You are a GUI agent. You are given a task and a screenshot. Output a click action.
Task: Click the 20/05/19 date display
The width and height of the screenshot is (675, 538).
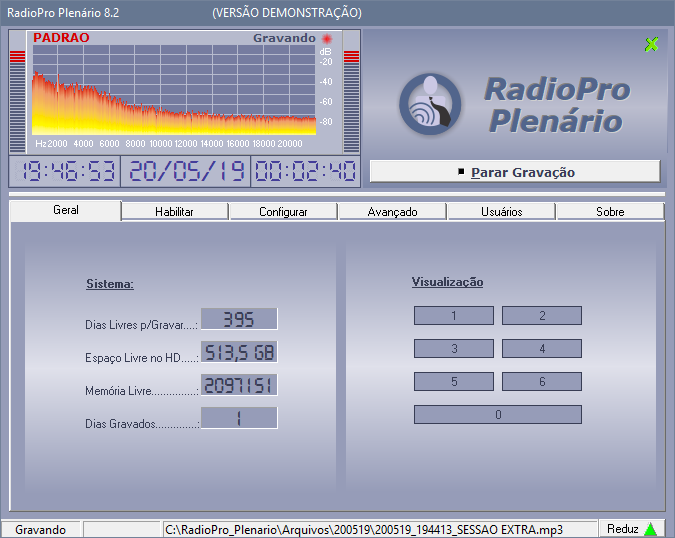coord(186,171)
